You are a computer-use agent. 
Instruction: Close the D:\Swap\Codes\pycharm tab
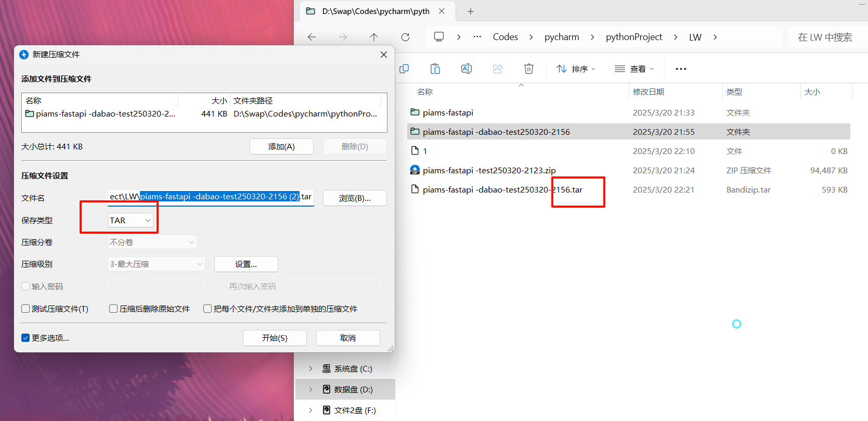[x=442, y=11]
